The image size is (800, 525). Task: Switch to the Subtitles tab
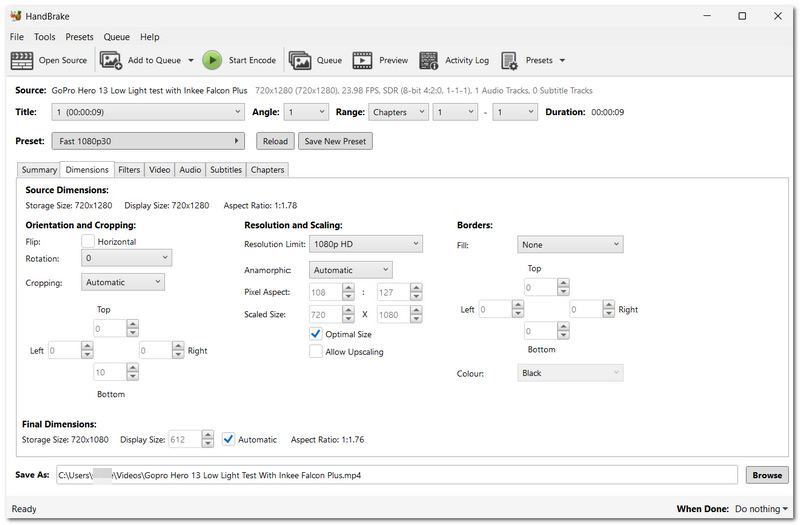[x=226, y=170]
